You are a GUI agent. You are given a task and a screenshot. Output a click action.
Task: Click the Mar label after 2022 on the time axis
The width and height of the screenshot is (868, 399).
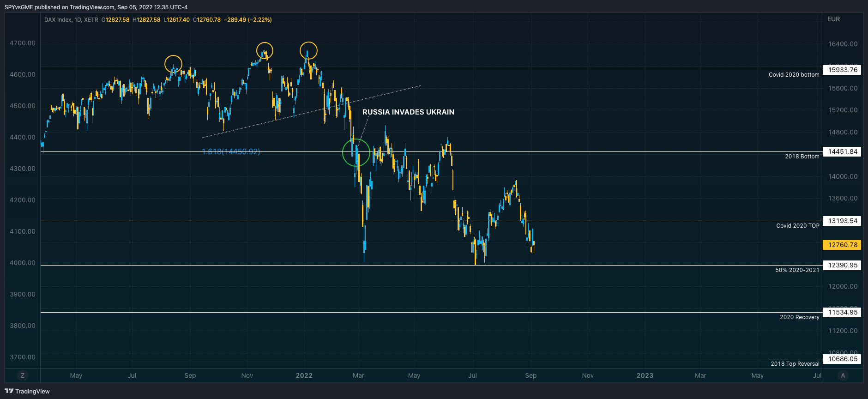pyautogui.click(x=358, y=375)
